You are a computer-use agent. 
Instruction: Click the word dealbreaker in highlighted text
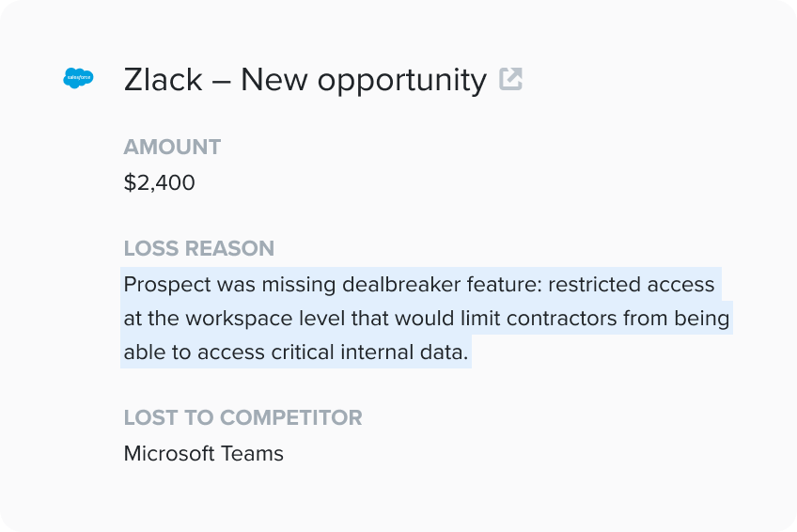[401, 284]
